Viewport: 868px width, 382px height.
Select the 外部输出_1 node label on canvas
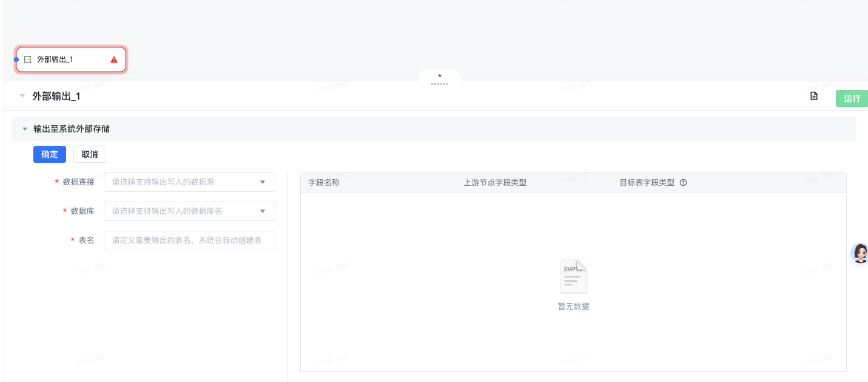(55, 60)
